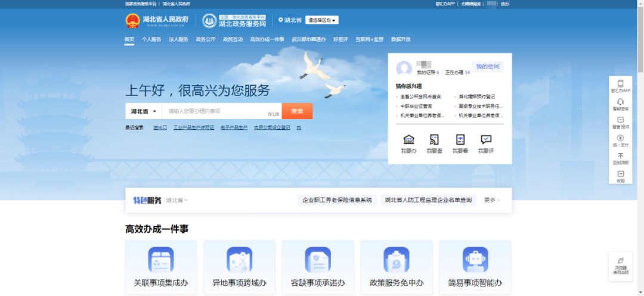Click the 回到顶部 up-arrow icon

[621, 156]
